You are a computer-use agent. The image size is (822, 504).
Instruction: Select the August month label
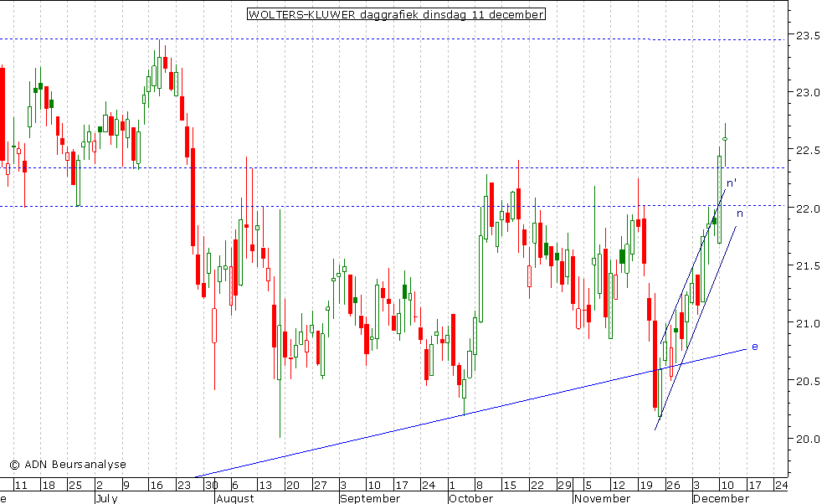pos(235,498)
